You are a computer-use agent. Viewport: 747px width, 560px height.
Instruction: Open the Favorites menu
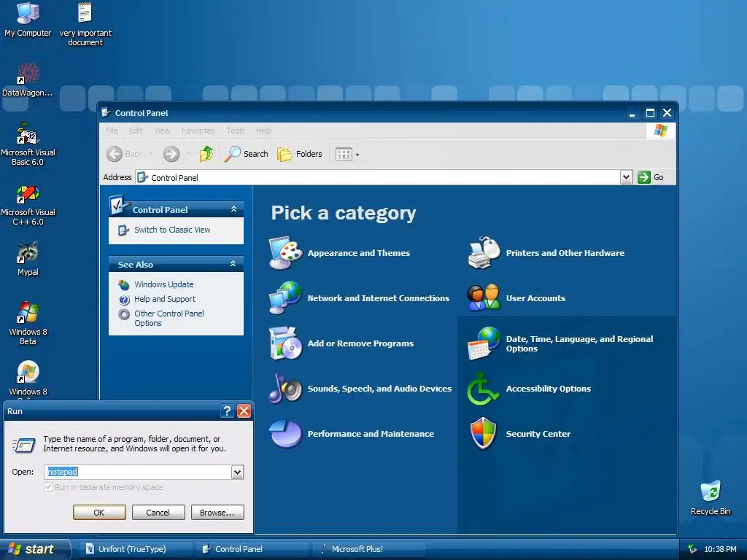click(198, 131)
